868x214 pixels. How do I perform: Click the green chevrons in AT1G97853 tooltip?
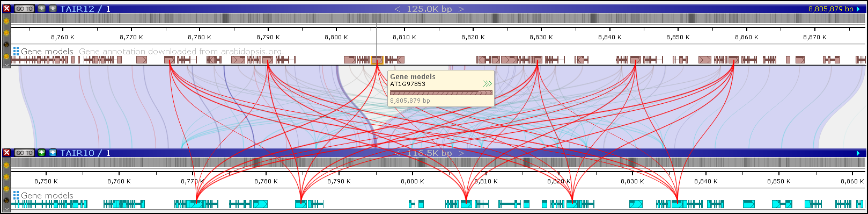(x=487, y=84)
